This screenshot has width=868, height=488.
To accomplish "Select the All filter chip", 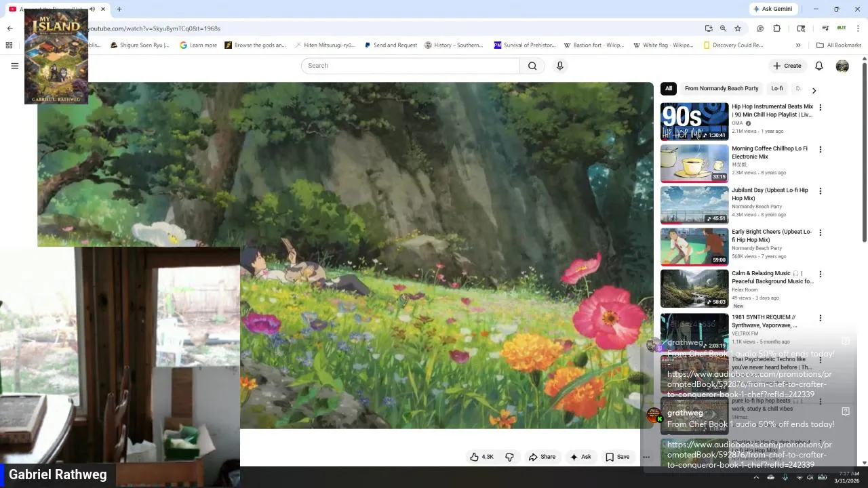I will (669, 88).
